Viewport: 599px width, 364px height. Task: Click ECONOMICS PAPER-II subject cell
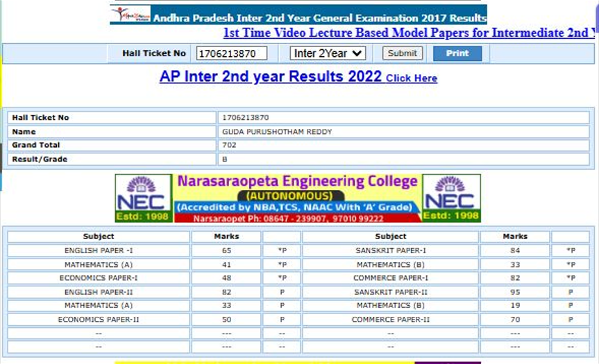pos(99,320)
